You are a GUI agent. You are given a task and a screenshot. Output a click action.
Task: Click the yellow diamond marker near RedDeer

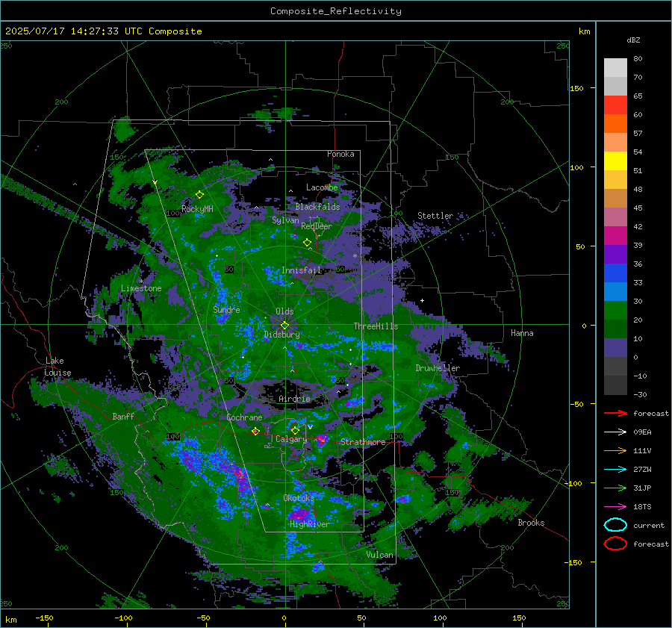pyautogui.click(x=307, y=243)
